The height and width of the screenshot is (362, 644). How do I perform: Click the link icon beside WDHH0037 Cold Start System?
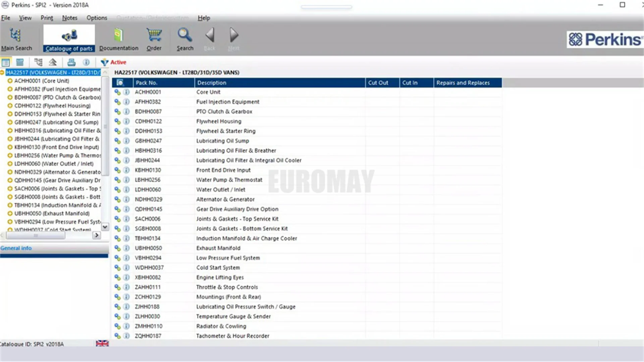(117, 267)
